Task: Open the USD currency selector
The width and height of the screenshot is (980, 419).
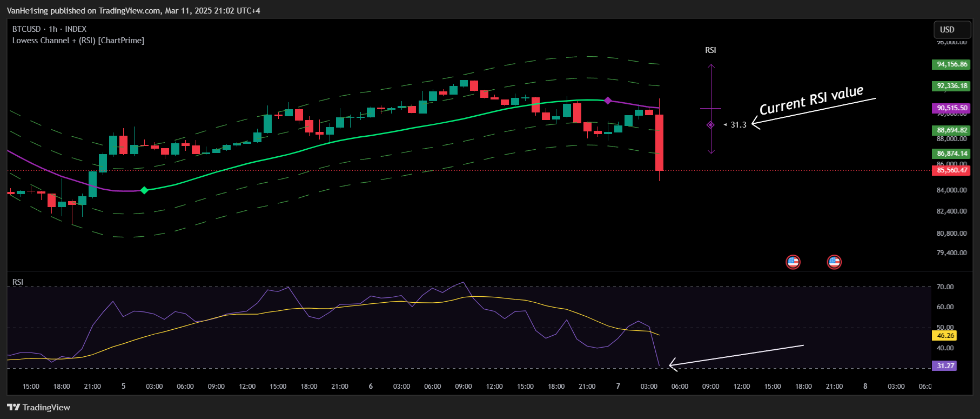Action: [x=952, y=29]
